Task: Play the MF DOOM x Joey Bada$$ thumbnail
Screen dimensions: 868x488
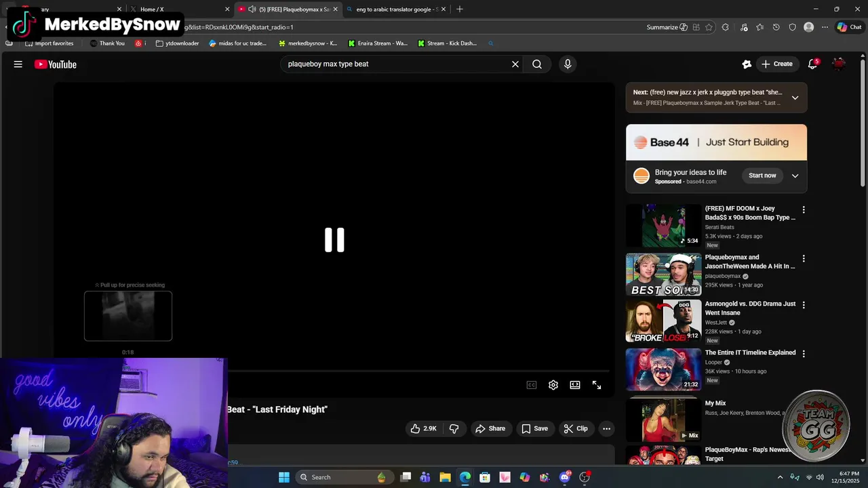Action: (x=663, y=226)
